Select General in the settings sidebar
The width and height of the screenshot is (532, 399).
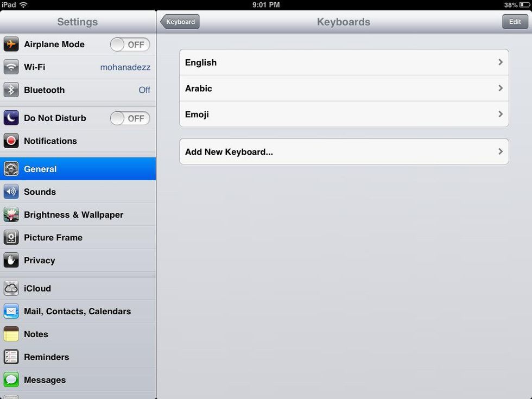coord(78,169)
